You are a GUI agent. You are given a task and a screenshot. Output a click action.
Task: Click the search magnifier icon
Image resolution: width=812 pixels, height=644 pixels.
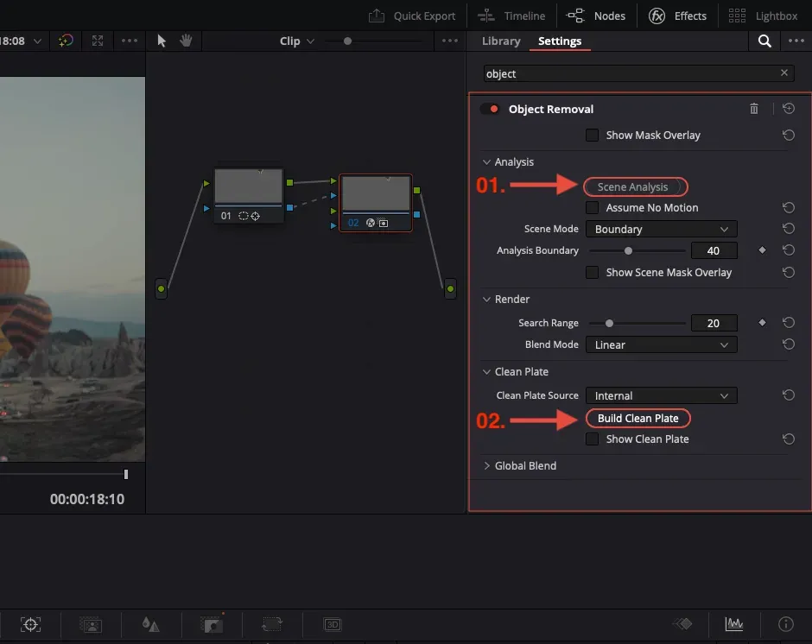pos(764,41)
